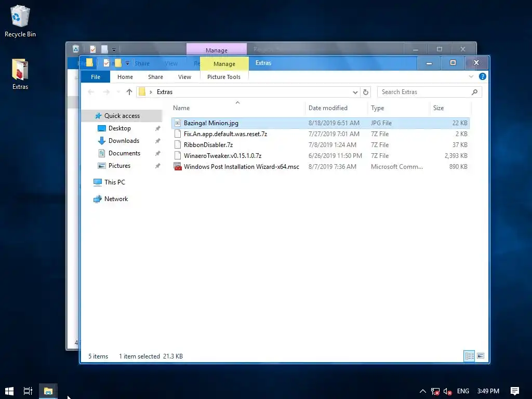Open the recent locations dropdown arrow
532x399 pixels.
point(118,92)
